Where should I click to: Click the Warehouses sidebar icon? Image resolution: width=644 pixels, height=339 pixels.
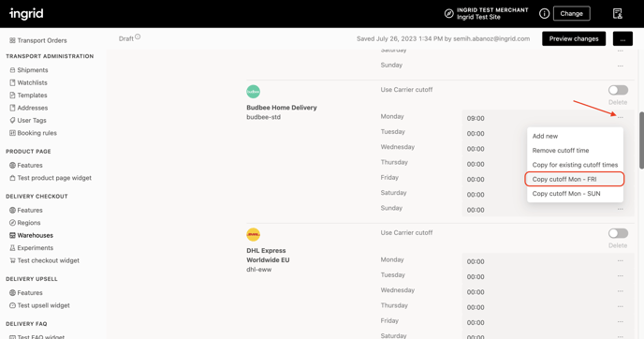[x=12, y=235]
